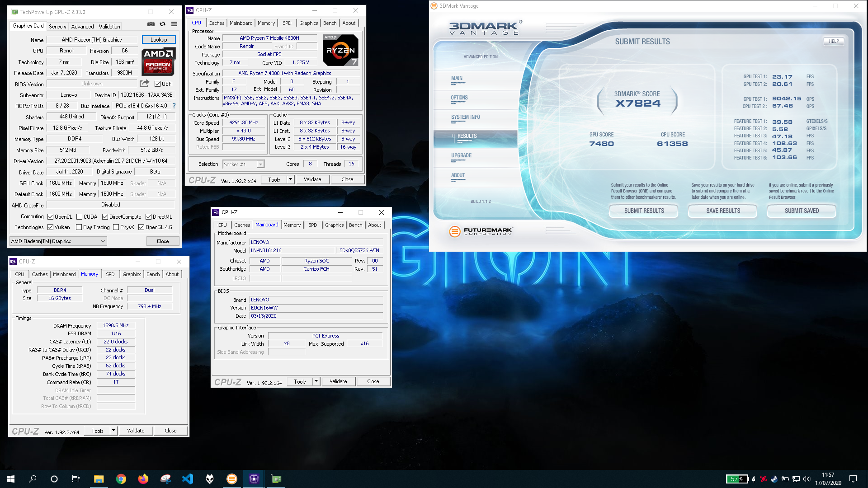The width and height of the screenshot is (868, 488).
Task: Toggle the OpenGL 4.6 checkbox
Action: coord(142,227)
